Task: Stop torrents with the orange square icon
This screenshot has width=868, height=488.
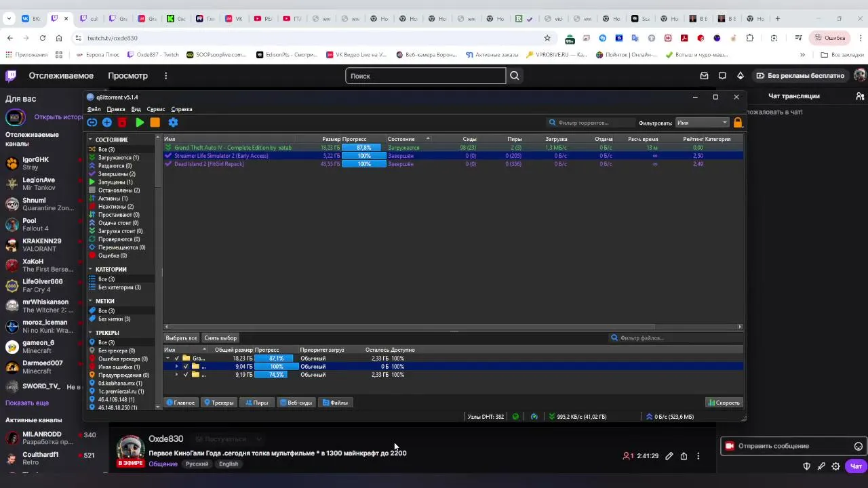Action: (x=155, y=123)
